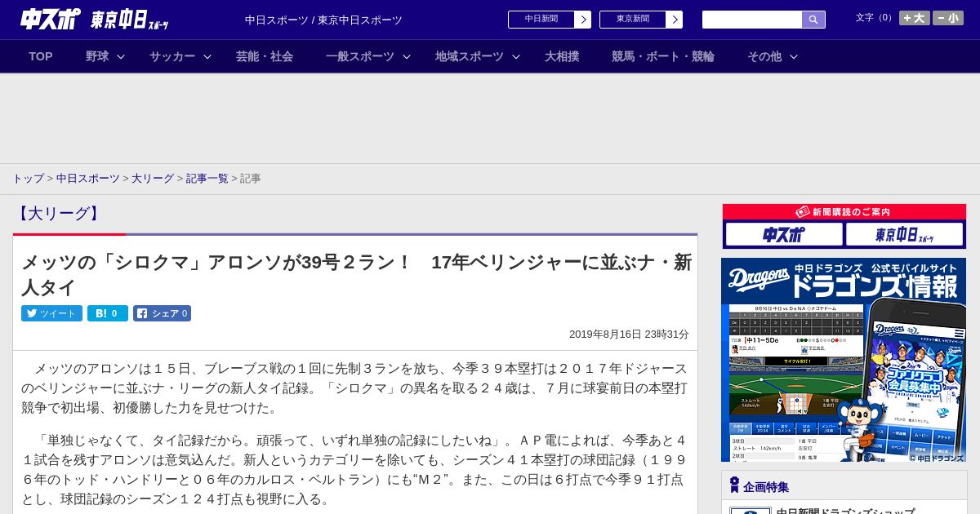Click the 中スポ logo in header

[51, 19]
